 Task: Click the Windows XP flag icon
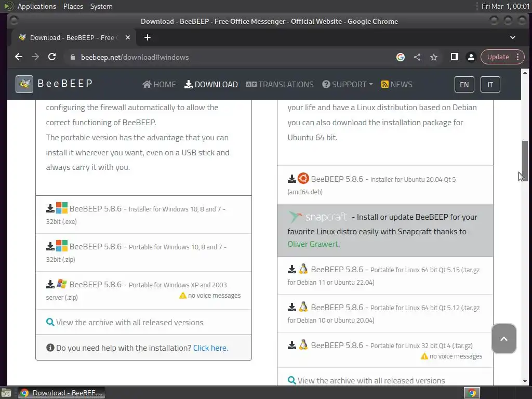point(62,284)
